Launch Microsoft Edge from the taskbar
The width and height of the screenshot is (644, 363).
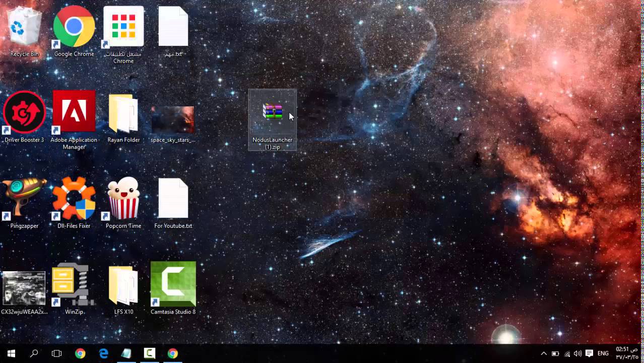103,353
